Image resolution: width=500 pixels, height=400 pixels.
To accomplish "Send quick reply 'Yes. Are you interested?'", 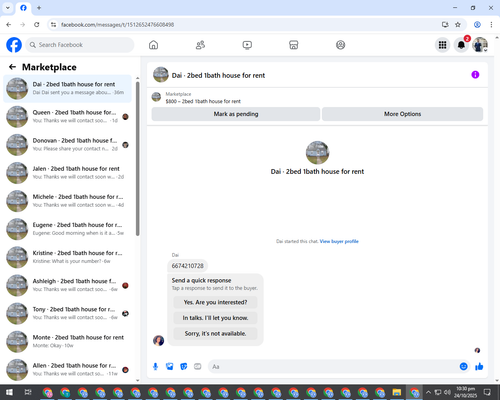I will click(x=215, y=302).
